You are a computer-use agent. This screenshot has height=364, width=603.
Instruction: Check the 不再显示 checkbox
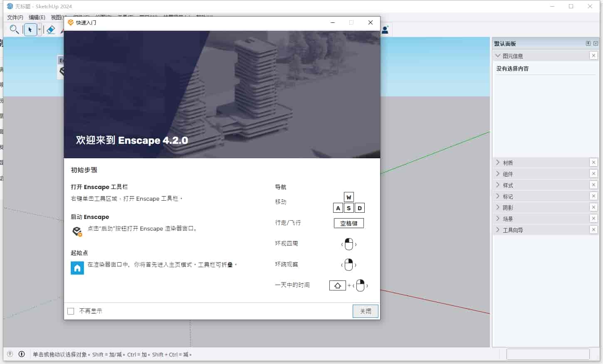[71, 311]
